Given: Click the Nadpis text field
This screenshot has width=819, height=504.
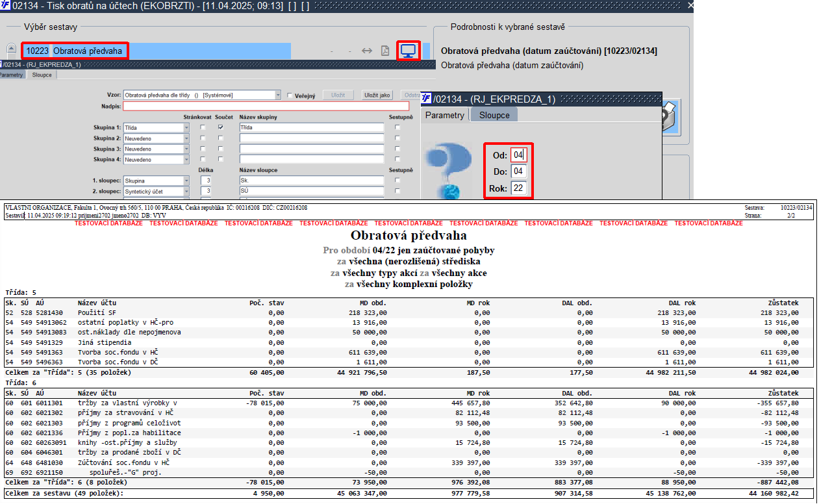Looking at the screenshot, I should pyautogui.click(x=266, y=106).
